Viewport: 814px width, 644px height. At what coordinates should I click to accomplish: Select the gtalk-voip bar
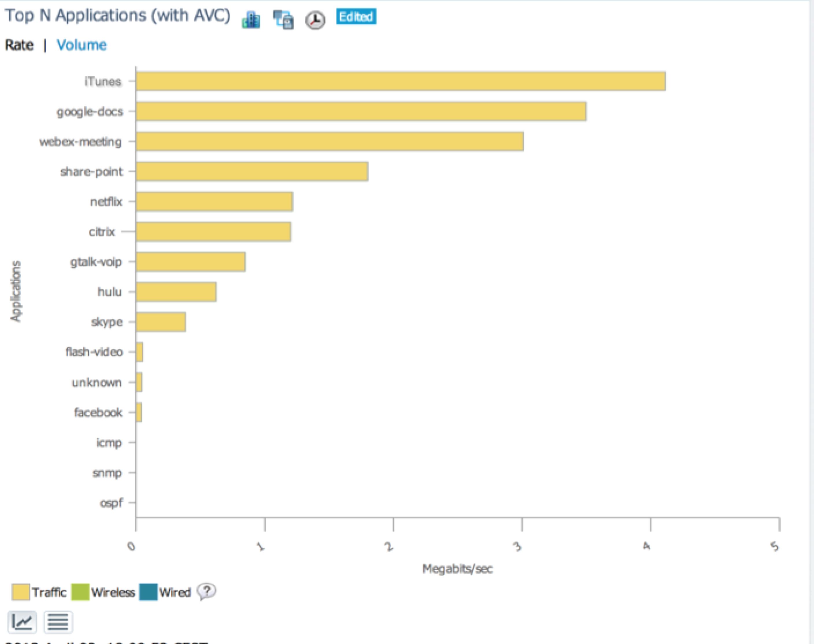(x=190, y=262)
